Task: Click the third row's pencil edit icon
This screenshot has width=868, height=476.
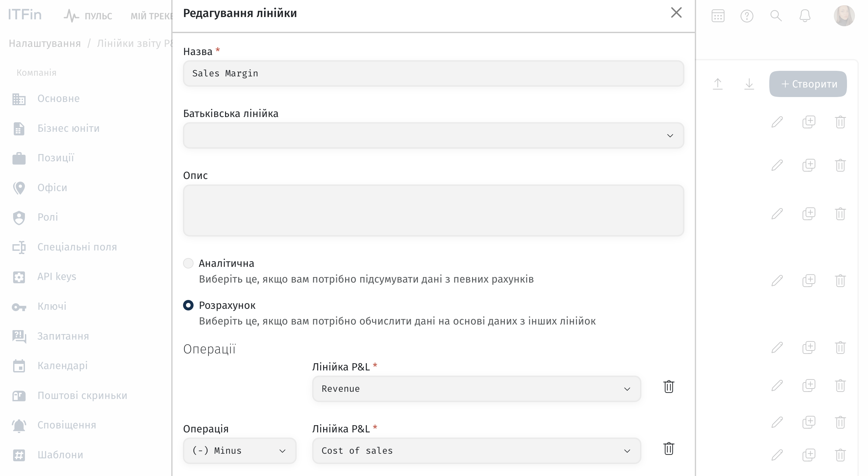Action: (777, 214)
